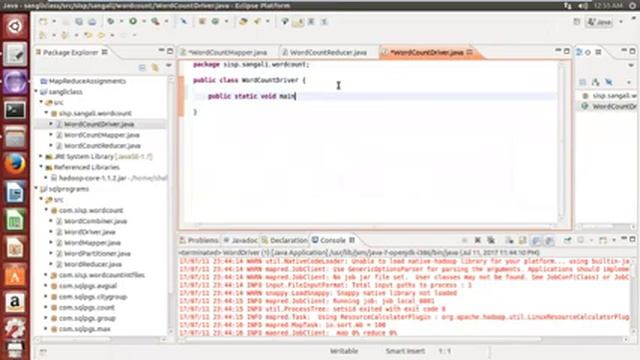Toggle Show Console on standard output
The image size is (640, 360).
(x=536, y=241)
